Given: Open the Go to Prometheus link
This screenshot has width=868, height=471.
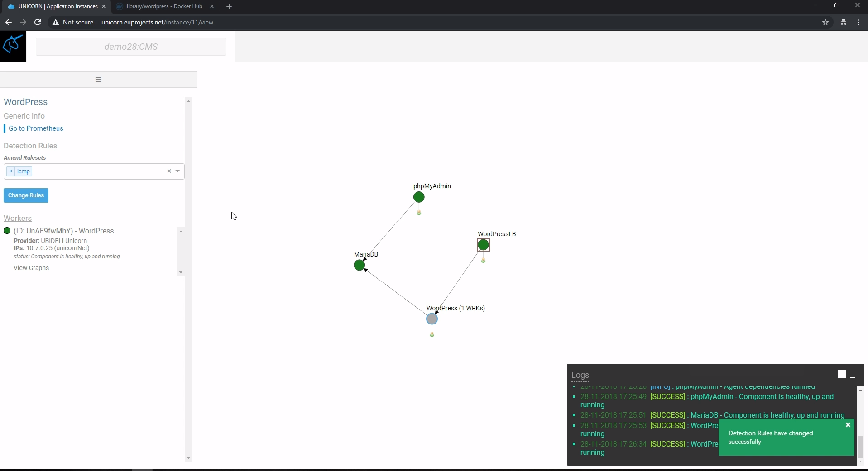Looking at the screenshot, I should [36, 128].
